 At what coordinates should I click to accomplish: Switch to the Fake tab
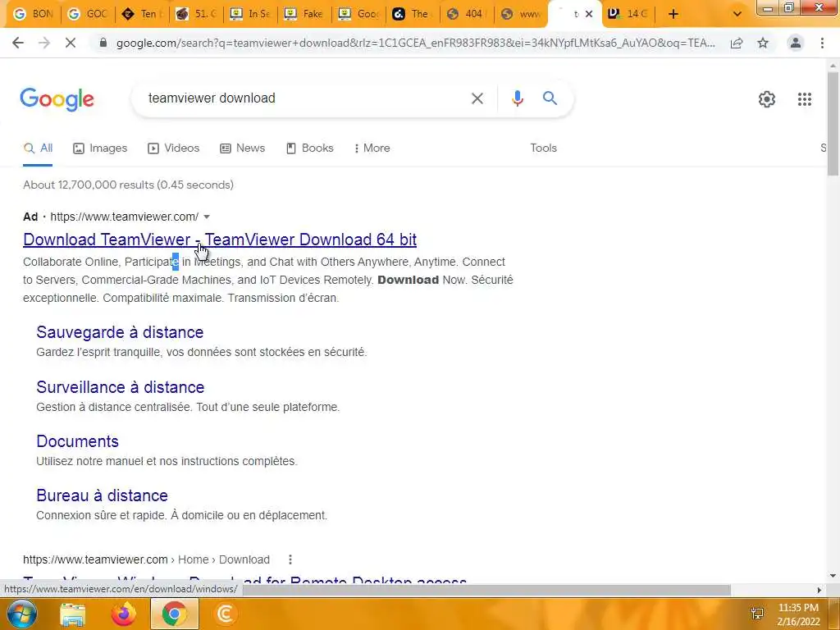click(304, 14)
